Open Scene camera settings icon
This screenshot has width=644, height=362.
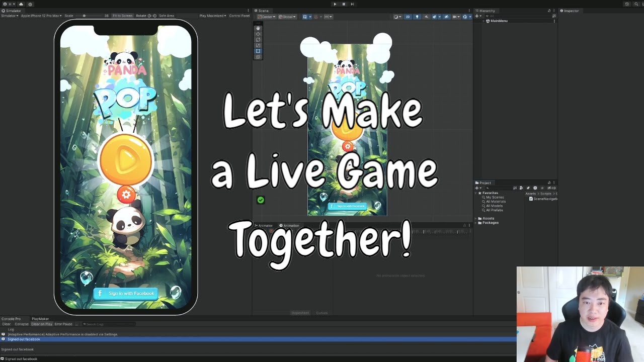pyautogui.click(x=456, y=17)
